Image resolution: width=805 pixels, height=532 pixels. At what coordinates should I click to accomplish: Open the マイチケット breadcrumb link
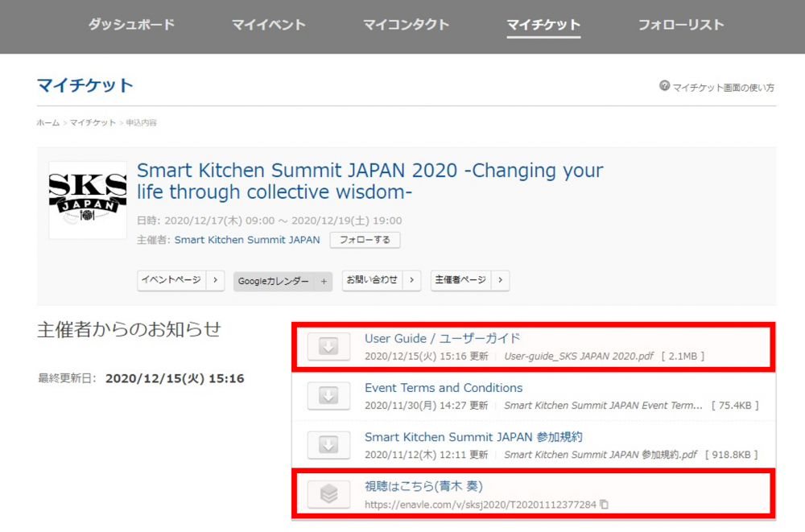coord(93,122)
